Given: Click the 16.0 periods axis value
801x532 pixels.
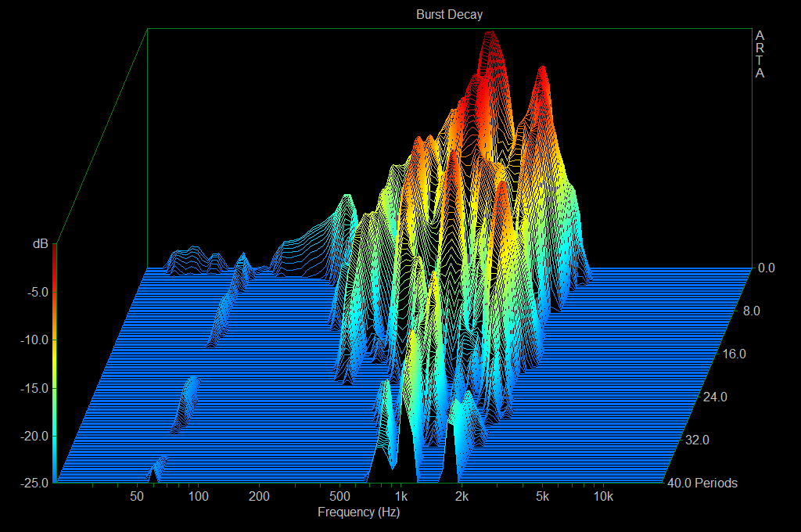Looking at the screenshot, I should (734, 354).
